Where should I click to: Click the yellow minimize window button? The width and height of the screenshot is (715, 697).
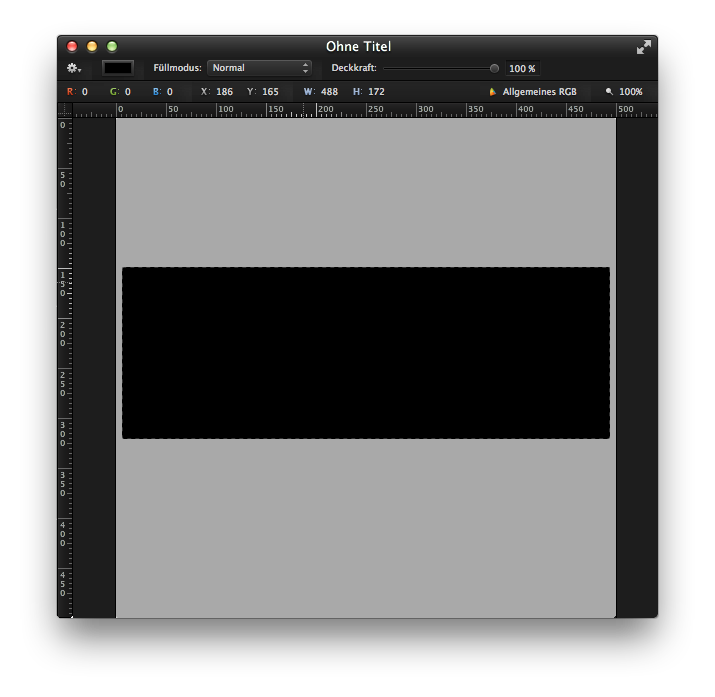[92, 46]
